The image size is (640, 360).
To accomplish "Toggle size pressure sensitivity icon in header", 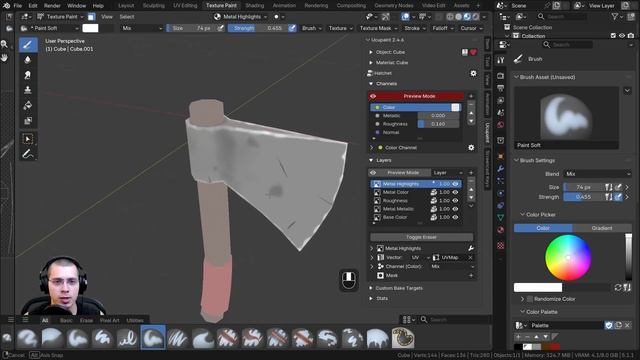I will (220, 28).
